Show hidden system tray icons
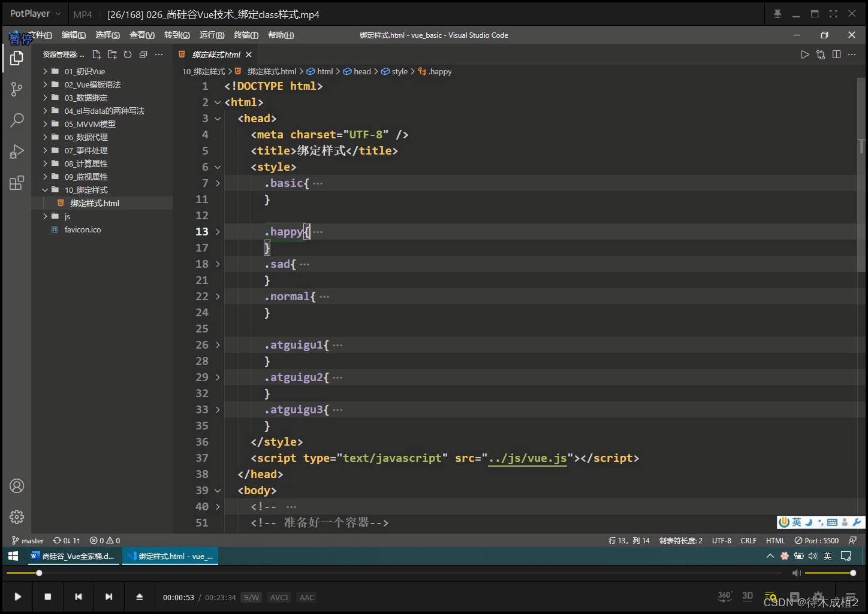 770,556
